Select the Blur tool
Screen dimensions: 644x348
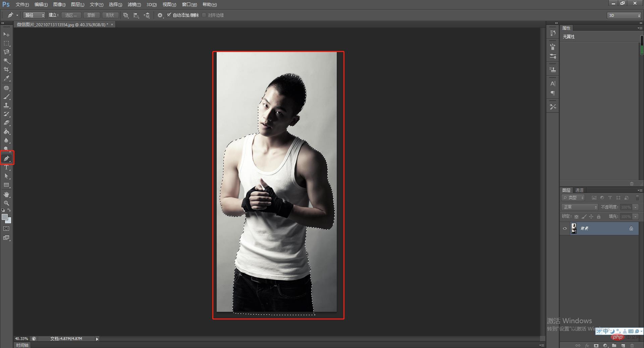[x=6, y=140]
